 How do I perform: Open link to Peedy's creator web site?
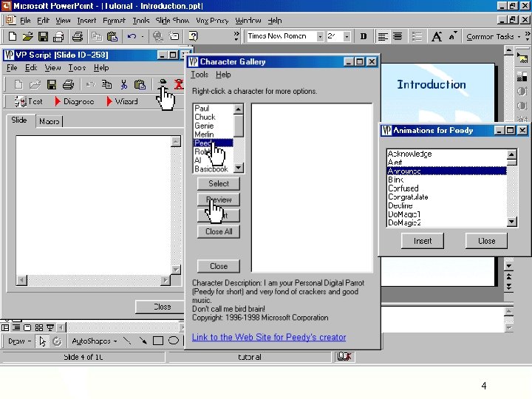pyautogui.click(x=269, y=337)
